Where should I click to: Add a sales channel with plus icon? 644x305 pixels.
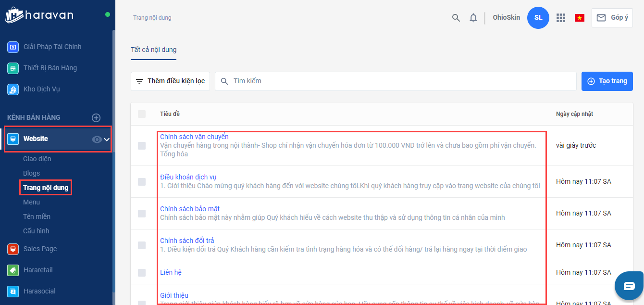pyautogui.click(x=96, y=118)
